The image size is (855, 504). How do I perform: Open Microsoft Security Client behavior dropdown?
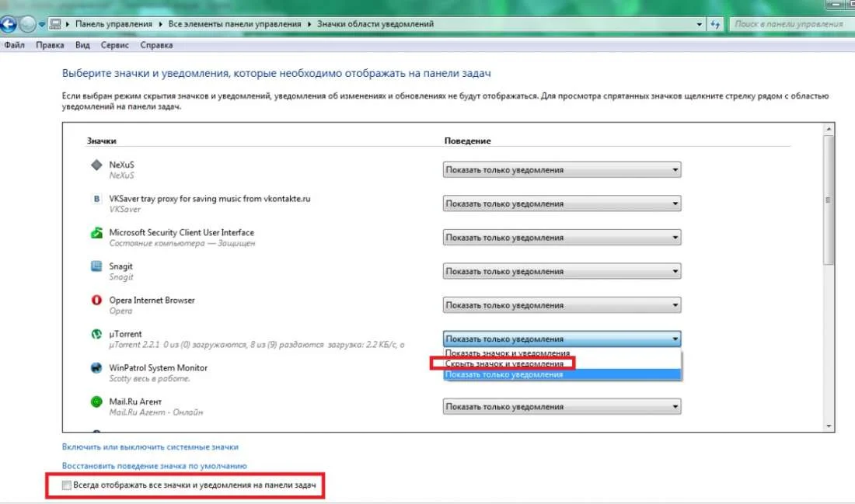point(562,238)
